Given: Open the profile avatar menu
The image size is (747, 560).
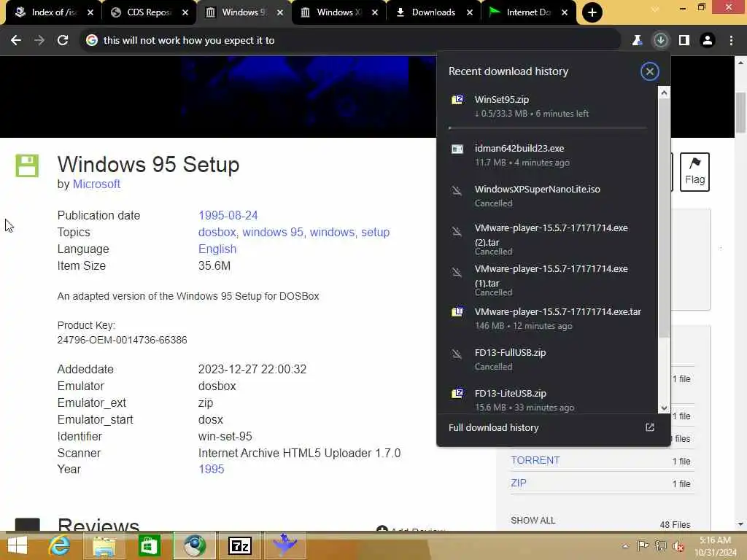Looking at the screenshot, I should point(708,41).
